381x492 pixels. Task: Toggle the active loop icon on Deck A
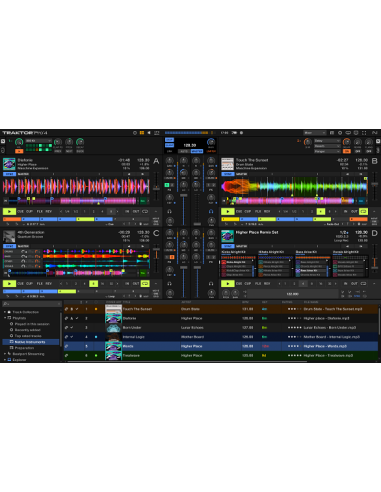pyautogui.click(x=145, y=211)
